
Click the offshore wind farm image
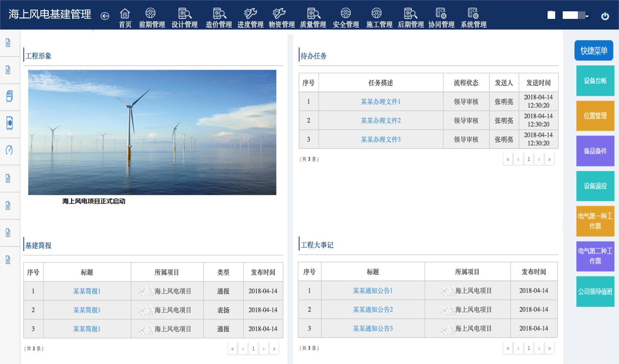(x=152, y=132)
